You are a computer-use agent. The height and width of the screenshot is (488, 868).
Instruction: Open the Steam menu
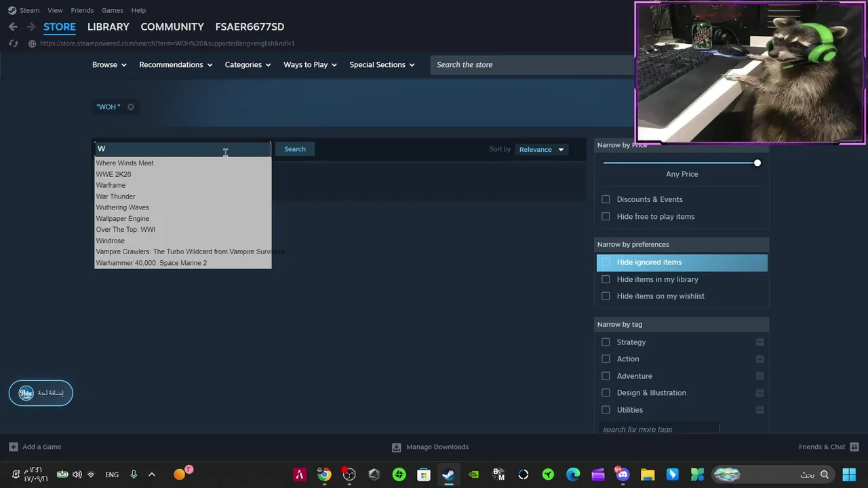(29, 10)
